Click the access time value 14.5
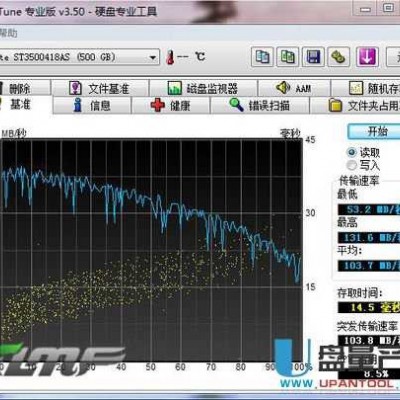The width and height of the screenshot is (400, 400). click(x=369, y=307)
